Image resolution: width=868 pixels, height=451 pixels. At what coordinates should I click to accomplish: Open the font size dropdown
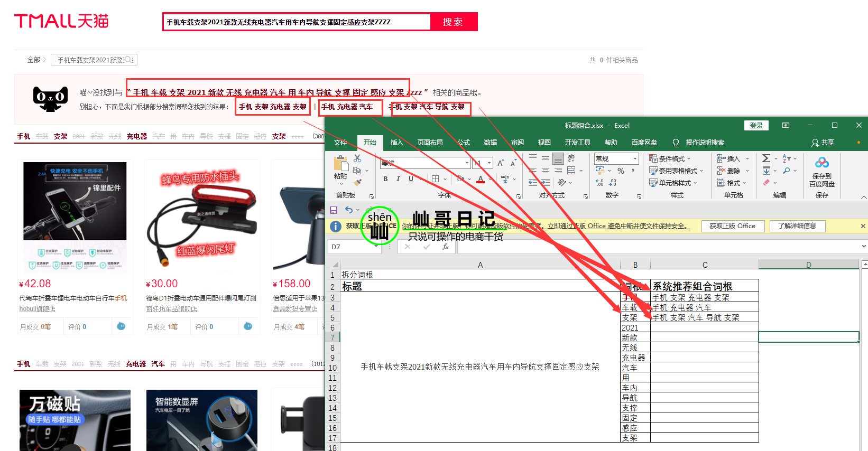tap(489, 163)
